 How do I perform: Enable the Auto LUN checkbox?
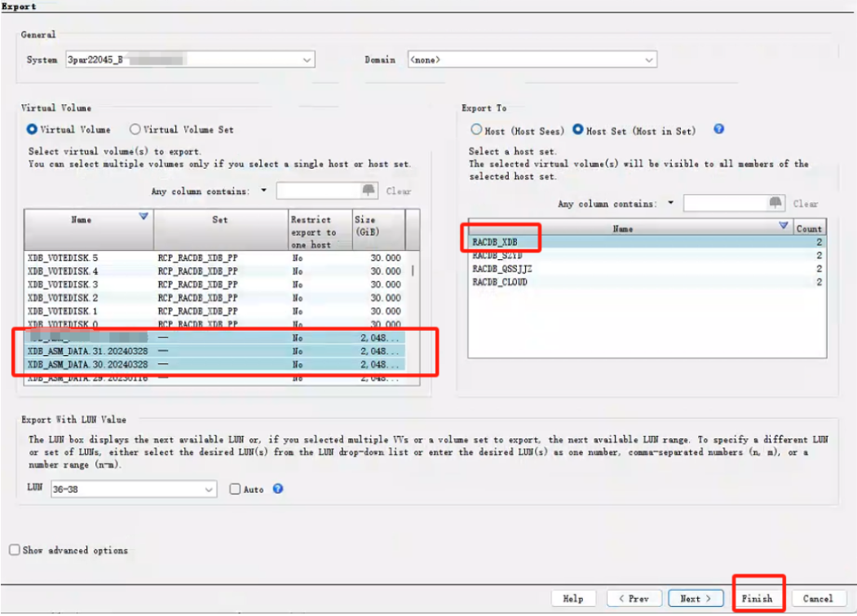[x=235, y=489]
